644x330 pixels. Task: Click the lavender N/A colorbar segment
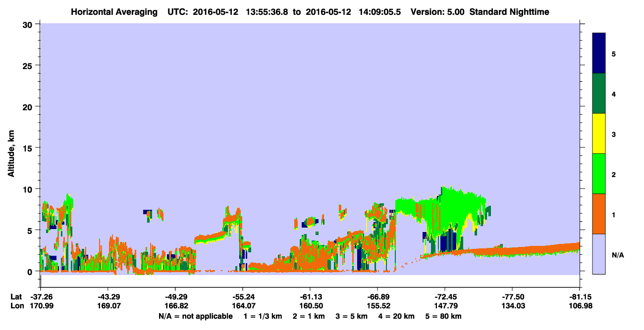pyautogui.click(x=599, y=254)
